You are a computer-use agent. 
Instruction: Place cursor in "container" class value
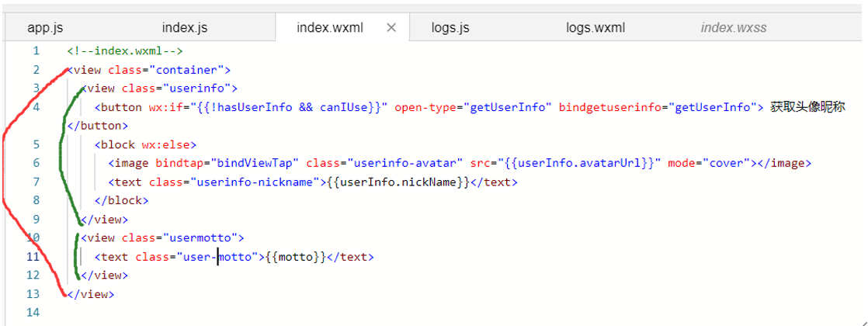(x=186, y=71)
